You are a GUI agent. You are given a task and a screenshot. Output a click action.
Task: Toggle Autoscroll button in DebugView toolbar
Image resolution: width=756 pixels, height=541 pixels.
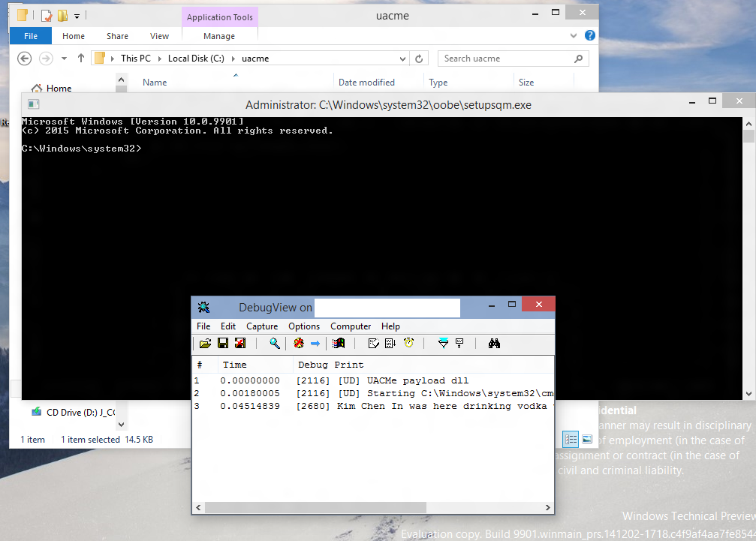(390, 344)
